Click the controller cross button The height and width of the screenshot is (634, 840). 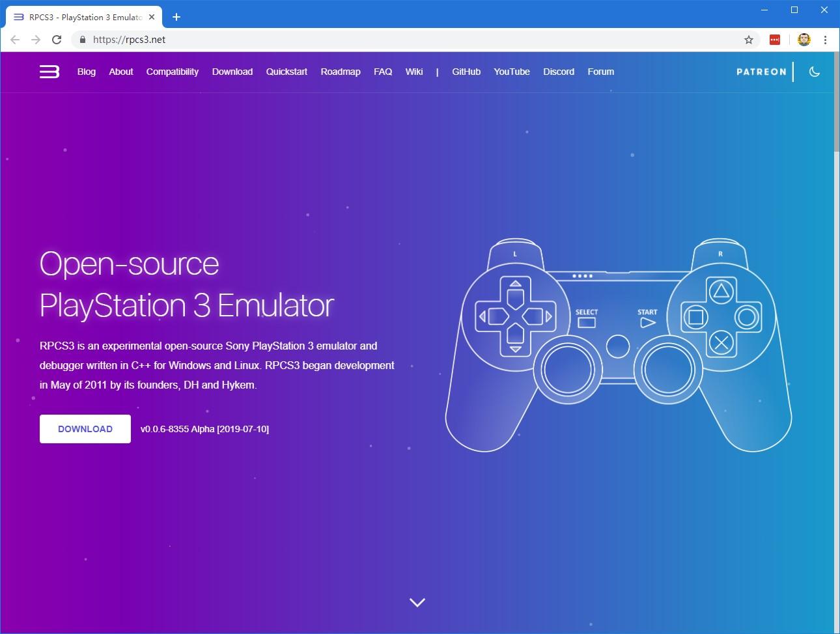721,342
